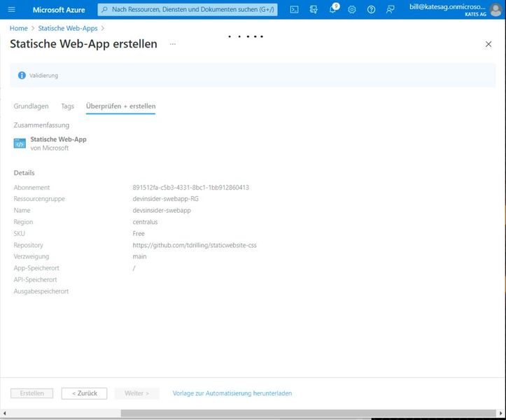Click the Details heading
Screen dimensions: 506x420
tap(24, 173)
